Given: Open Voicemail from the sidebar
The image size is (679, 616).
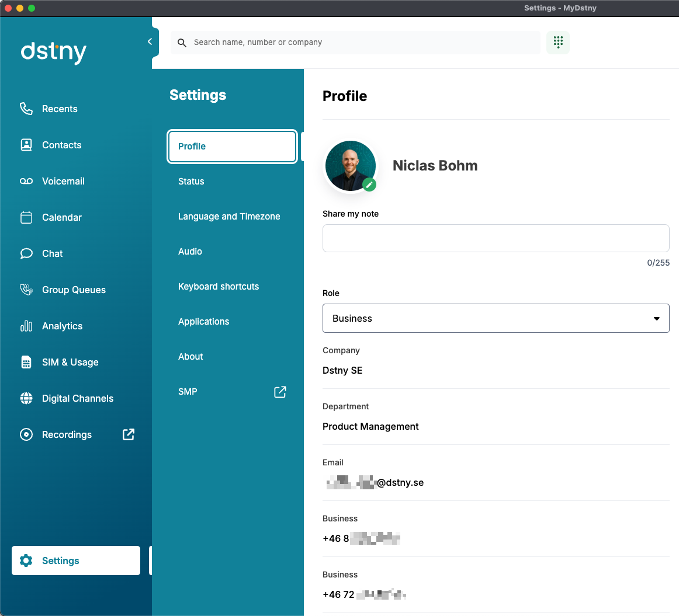Looking at the screenshot, I should (x=63, y=181).
